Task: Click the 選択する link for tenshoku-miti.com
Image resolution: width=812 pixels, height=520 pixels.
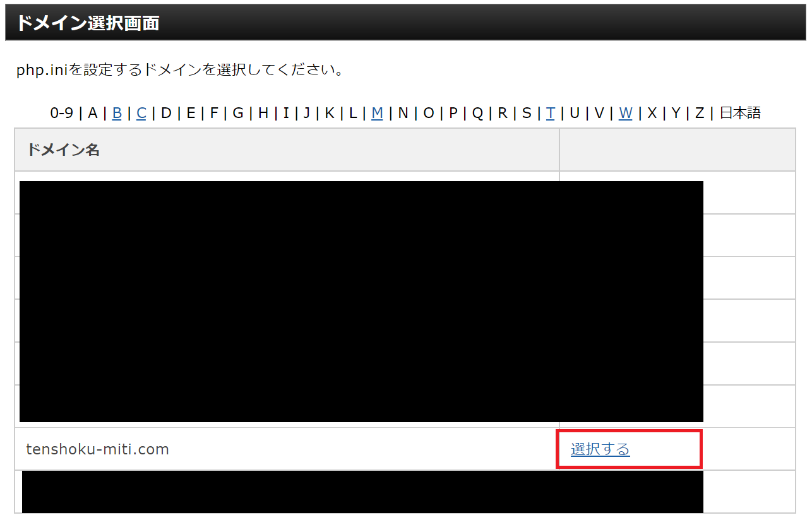Action: coord(600,449)
